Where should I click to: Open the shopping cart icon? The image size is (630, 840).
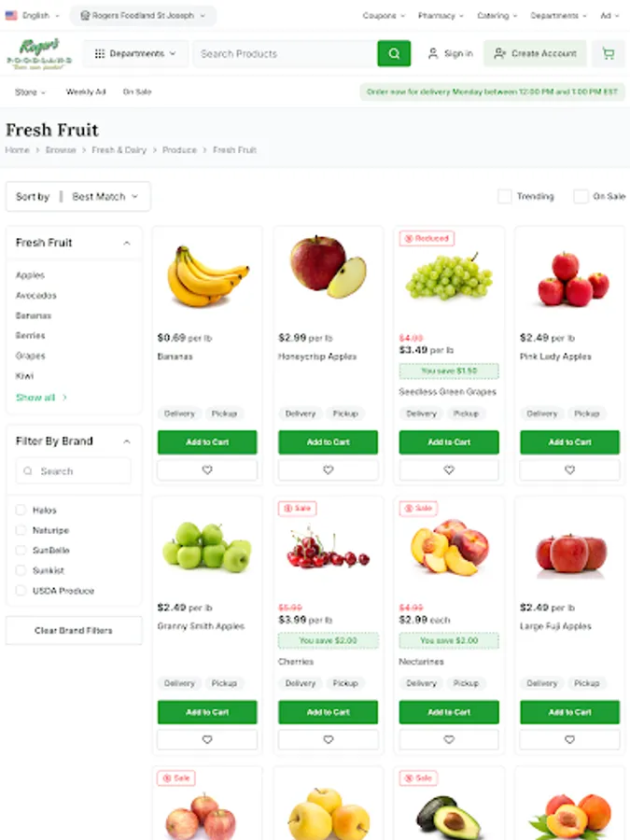[608, 53]
